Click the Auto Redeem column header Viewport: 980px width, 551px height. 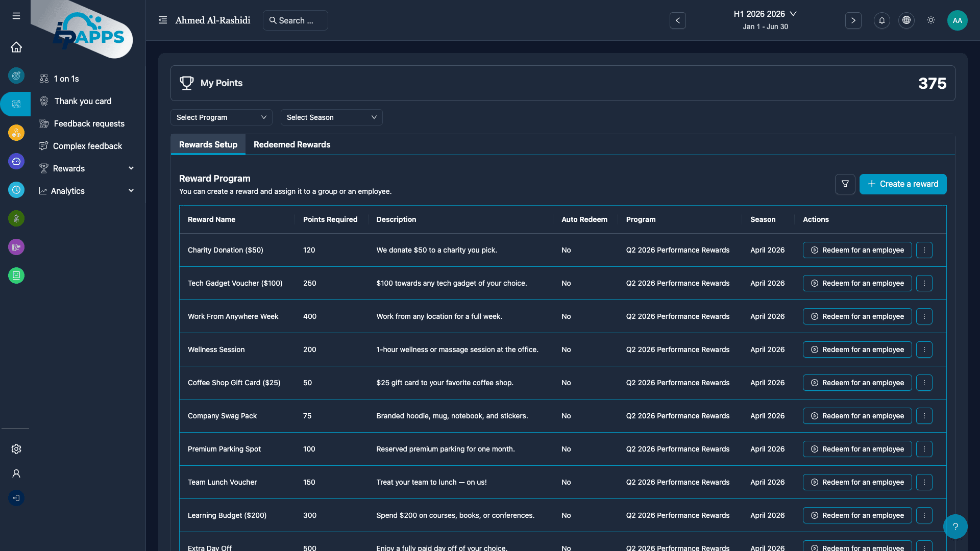pyautogui.click(x=584, y=219)
